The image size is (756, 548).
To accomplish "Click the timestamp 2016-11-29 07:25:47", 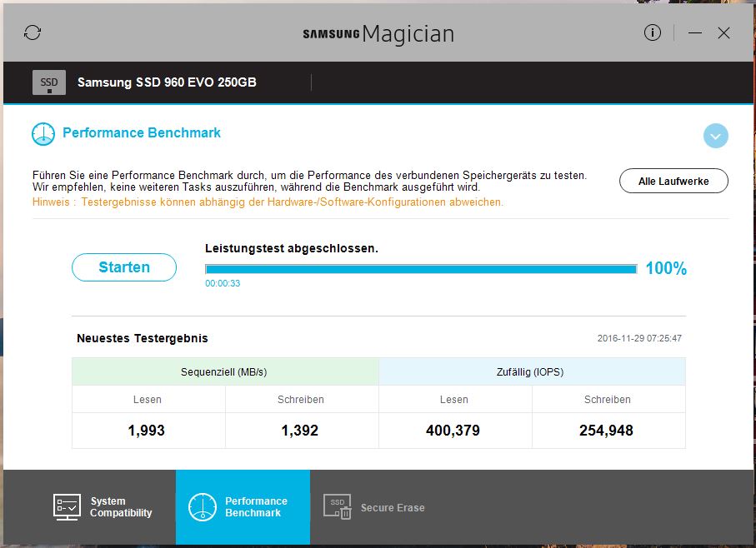I will pos(639,338).
